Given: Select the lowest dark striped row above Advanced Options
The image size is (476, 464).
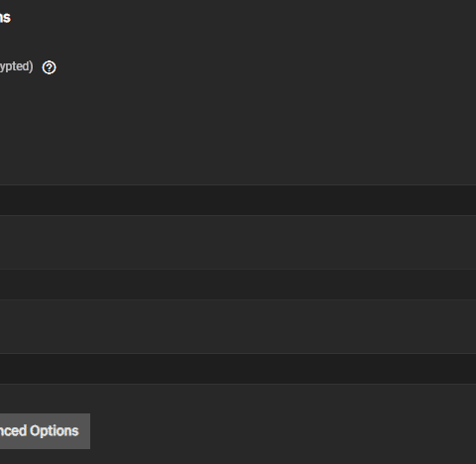Looking at the screenshot, I should (x=238, y=369).
